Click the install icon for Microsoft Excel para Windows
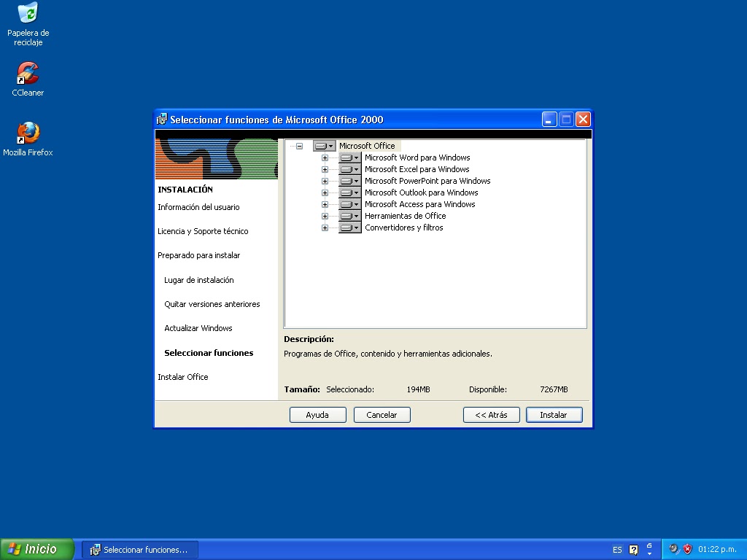This screenshot has height=560, width=747. (346, 169)
